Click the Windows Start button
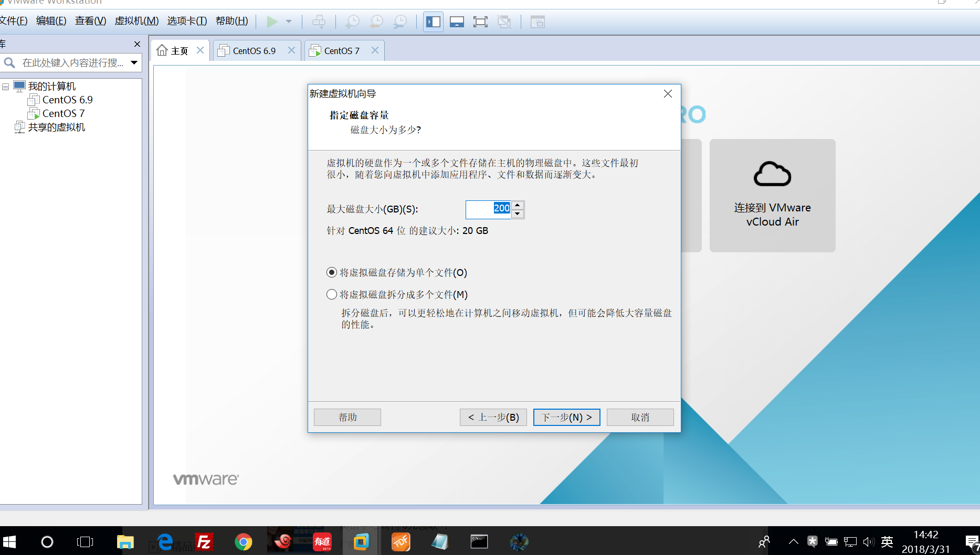Viewport: 980px width, 555px height. [x=9, y=542]
